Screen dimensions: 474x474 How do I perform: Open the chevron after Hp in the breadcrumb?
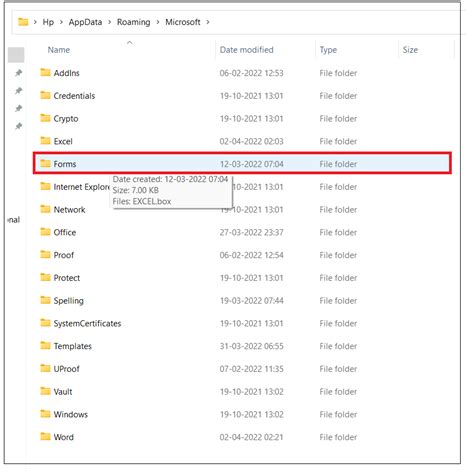point(61,22)
